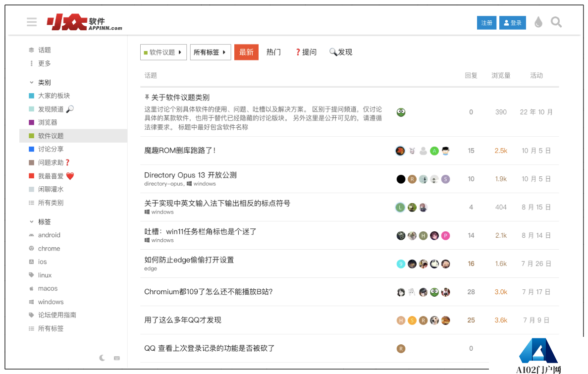Open 话题 in the sidebar
Screen dimensions: 588x374
(44, 50)
